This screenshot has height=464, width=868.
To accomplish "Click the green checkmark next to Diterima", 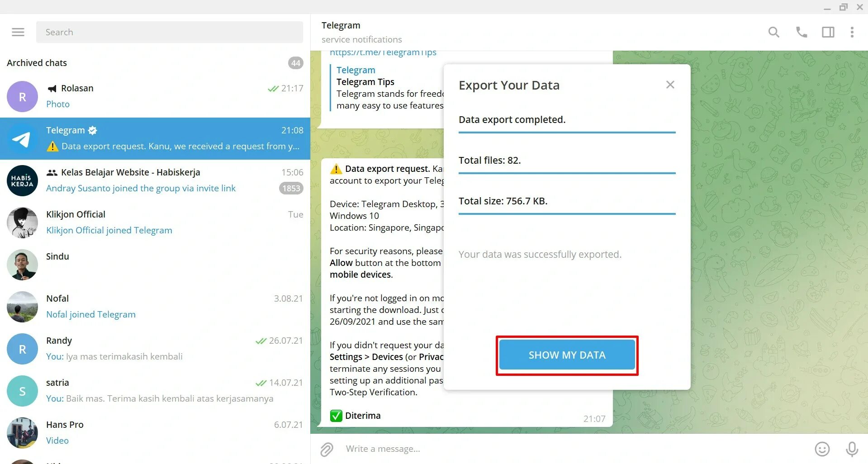I will click(336, 416).
